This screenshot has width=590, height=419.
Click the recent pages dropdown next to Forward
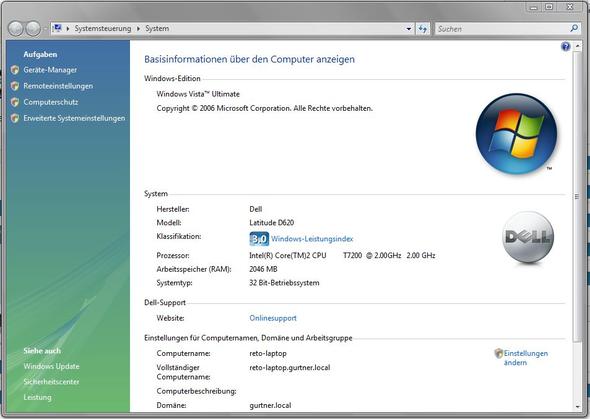[x=45, y=29]
